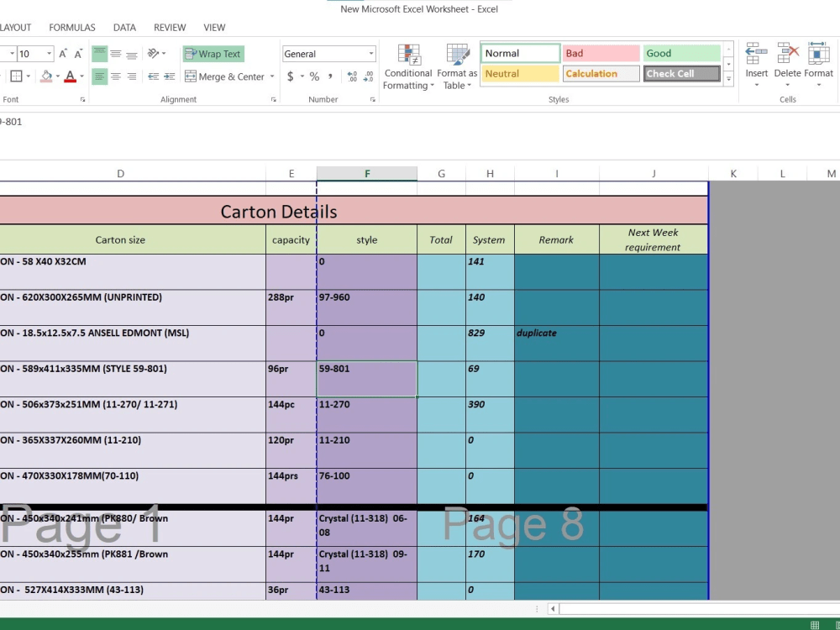Click the Increase Indent icon
Screen dimensions: 840x630
coord(170,76)
